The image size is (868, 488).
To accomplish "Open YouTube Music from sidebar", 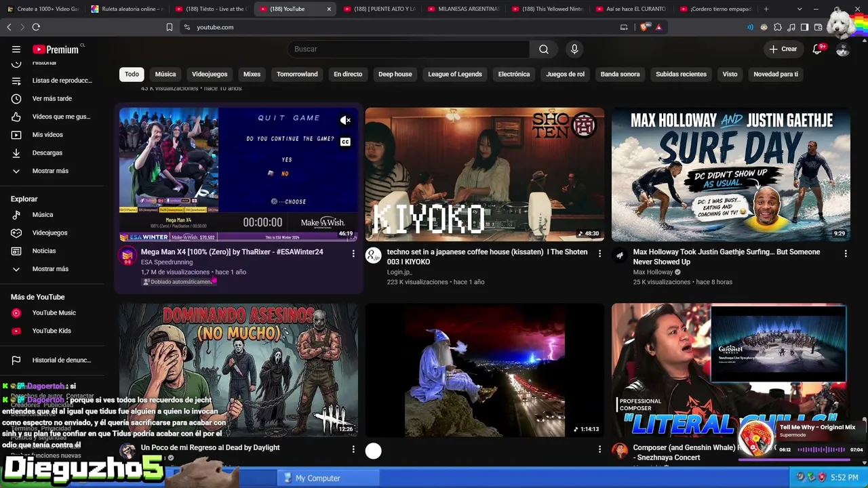I will [x=52, y=312].
